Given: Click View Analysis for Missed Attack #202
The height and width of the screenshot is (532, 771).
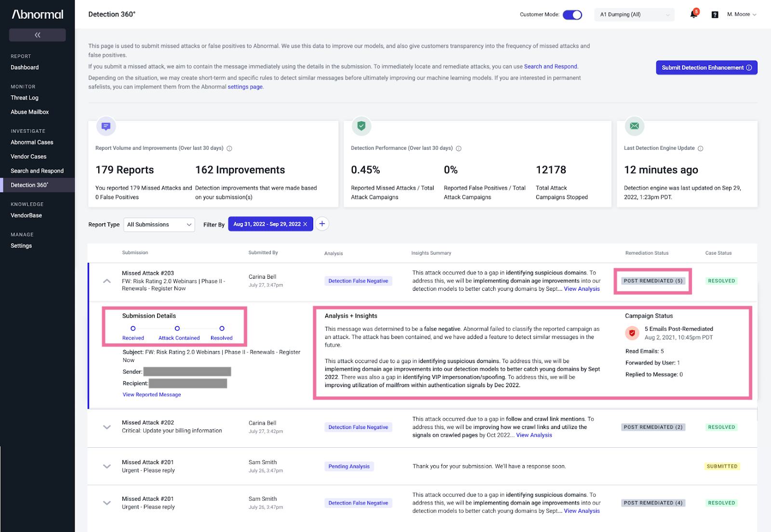Looking at the screenshot, I should 534,435.
